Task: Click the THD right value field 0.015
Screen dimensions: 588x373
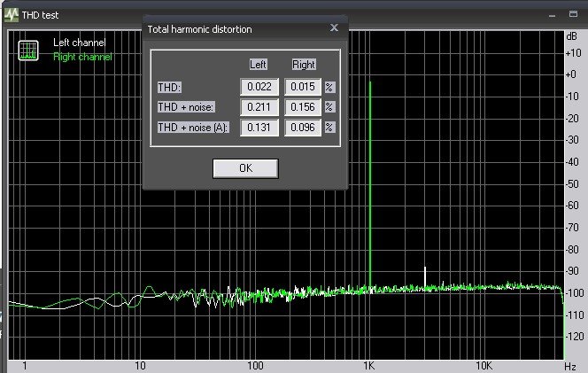Action: (303, 87)
